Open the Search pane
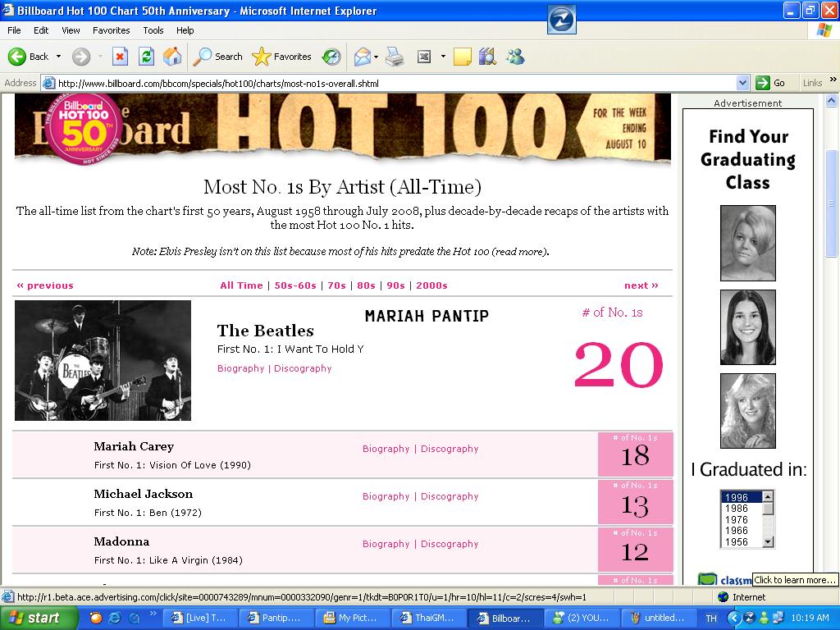This screenshot has height=630, width=840. click(217, 57)
